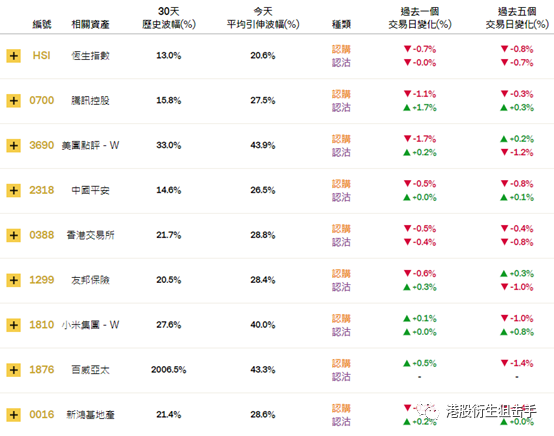Click the 2006.5% volatility value for 百威亞太
The image size is (554, 436).
point(169,370)
